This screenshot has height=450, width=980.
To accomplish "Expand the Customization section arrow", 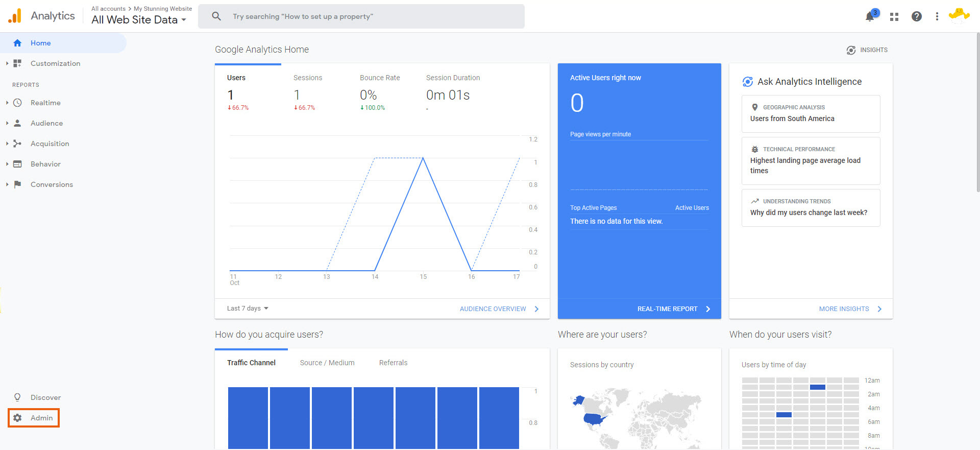I will 7,63.
